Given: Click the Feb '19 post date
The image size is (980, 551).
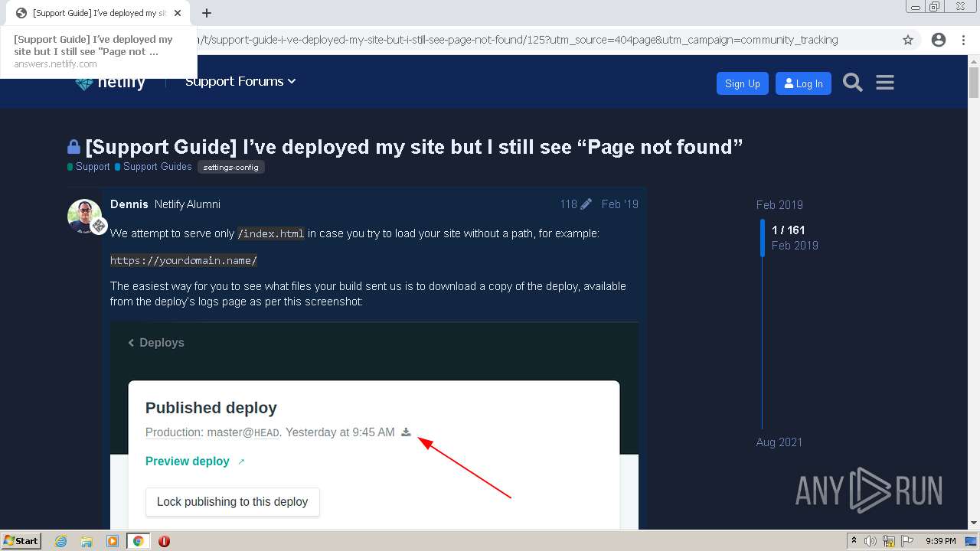Looking at the screenshot, I should (x=619, y=204).
